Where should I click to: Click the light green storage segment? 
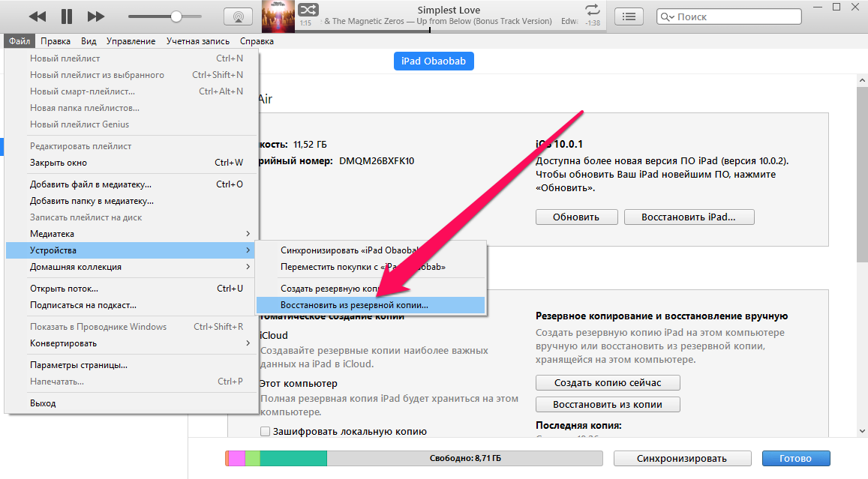(252, 458)
